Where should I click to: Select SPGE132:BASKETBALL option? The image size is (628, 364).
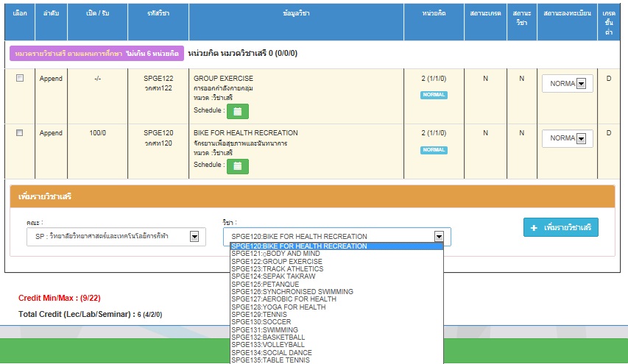pos(337,338)
